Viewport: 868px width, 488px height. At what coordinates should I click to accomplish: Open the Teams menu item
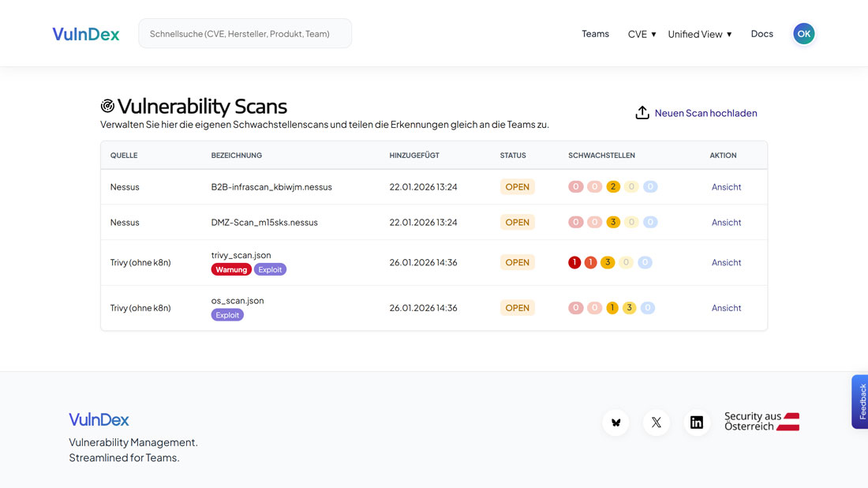click(x=595, y=34)
